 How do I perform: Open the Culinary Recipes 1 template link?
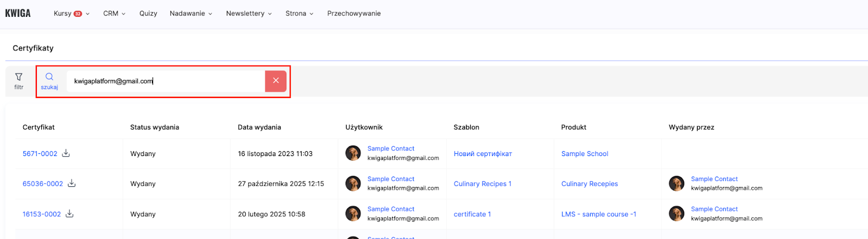(x=482, y=184)
